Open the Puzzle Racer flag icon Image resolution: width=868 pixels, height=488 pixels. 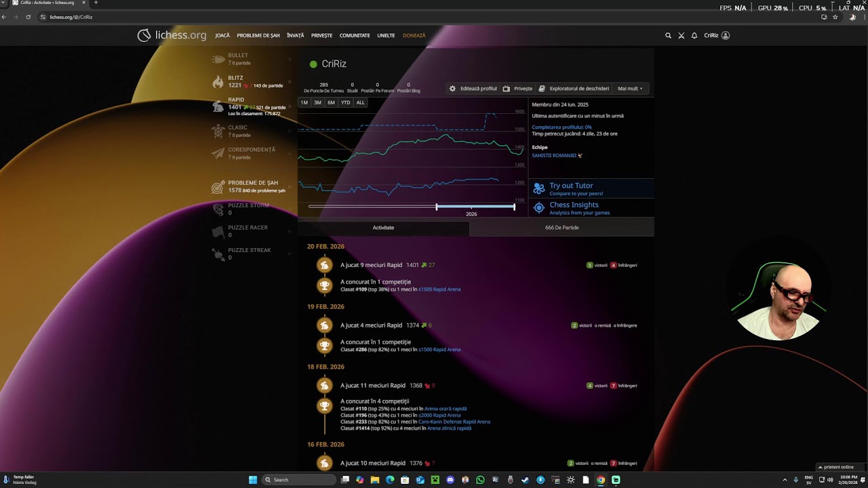click(218, 232)
